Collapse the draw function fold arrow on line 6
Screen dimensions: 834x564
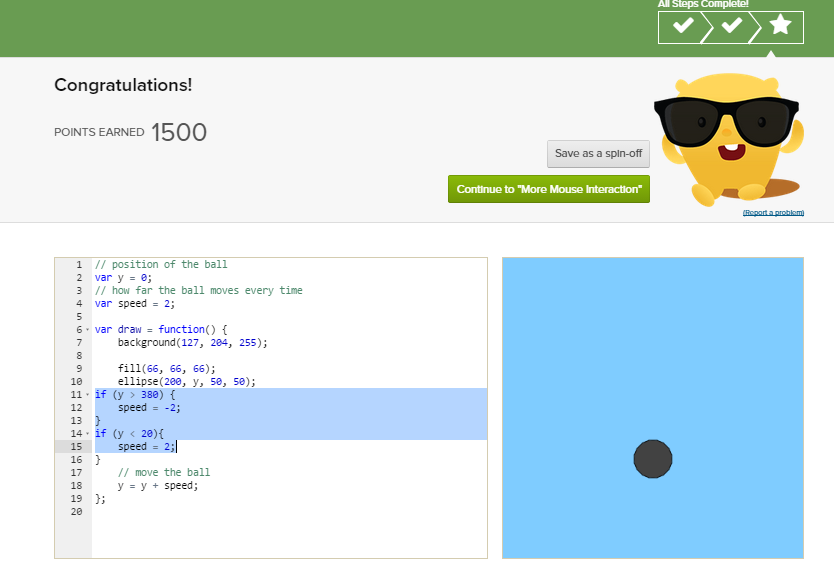88,329
